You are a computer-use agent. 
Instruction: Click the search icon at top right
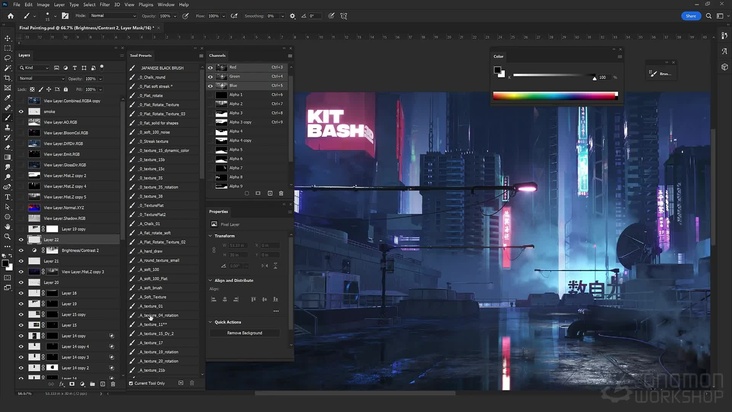tap(708, 16)
